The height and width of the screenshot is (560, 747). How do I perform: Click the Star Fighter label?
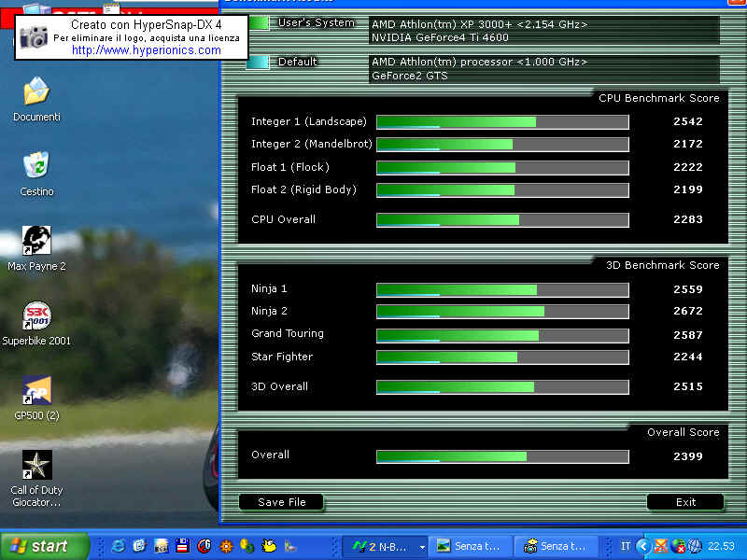[x=282, y=357]
